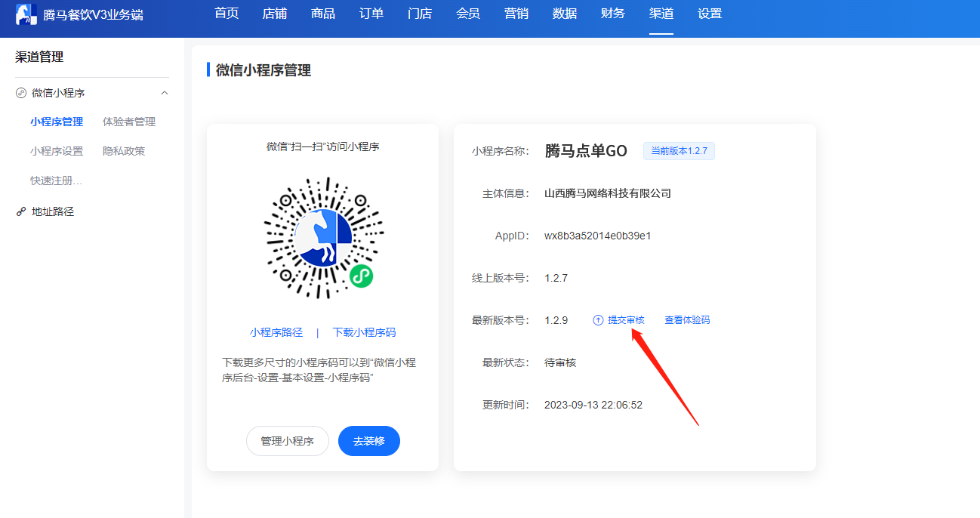The height and width of the screenshot is (518, 980).
Task: Click the 待审核 status text
Action: (x=560, y=362)
